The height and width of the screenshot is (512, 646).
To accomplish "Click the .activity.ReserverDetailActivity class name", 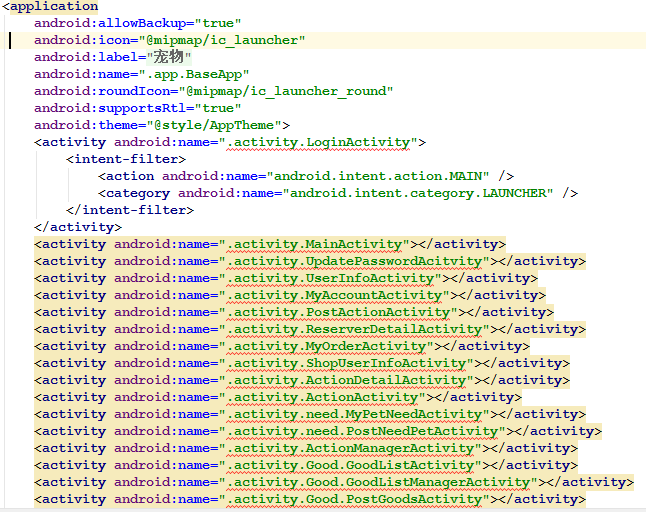I will click(354, 329).
